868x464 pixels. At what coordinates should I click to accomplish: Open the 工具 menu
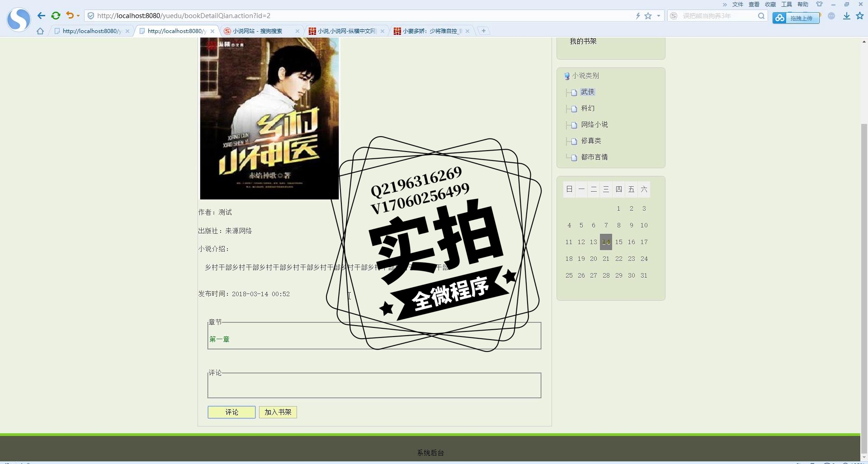(x=787, y=5)
